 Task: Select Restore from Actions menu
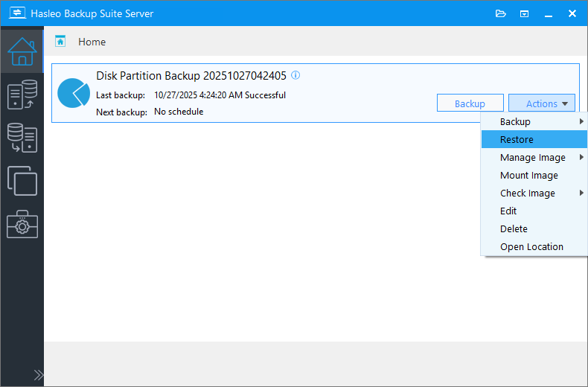pos(534,139)
